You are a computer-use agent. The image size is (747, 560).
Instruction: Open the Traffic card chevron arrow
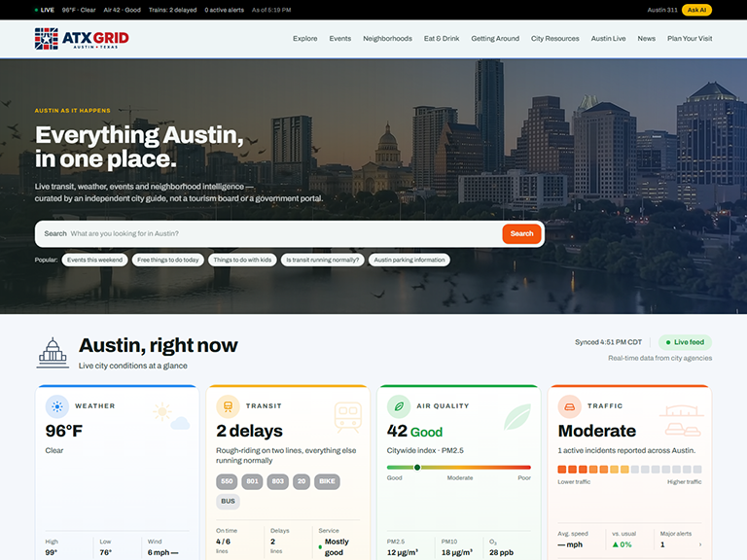[x=700, y=544]
